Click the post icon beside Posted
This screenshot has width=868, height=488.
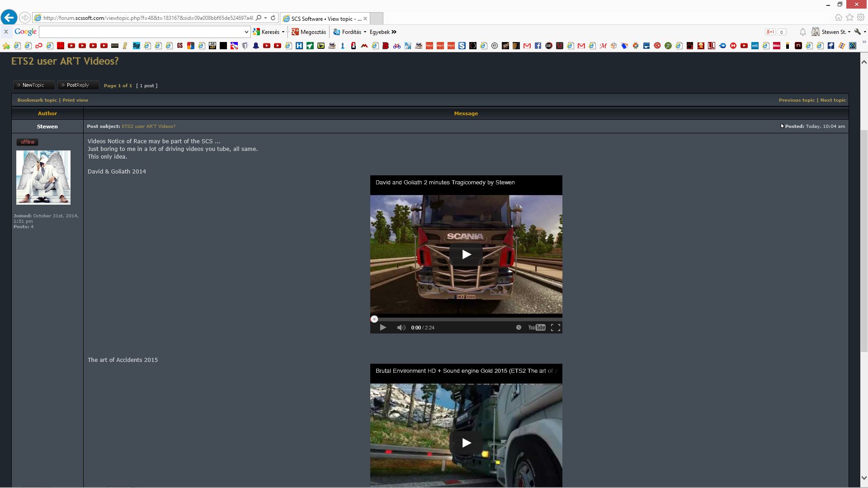pyautogui.click(x=782, y=126)
